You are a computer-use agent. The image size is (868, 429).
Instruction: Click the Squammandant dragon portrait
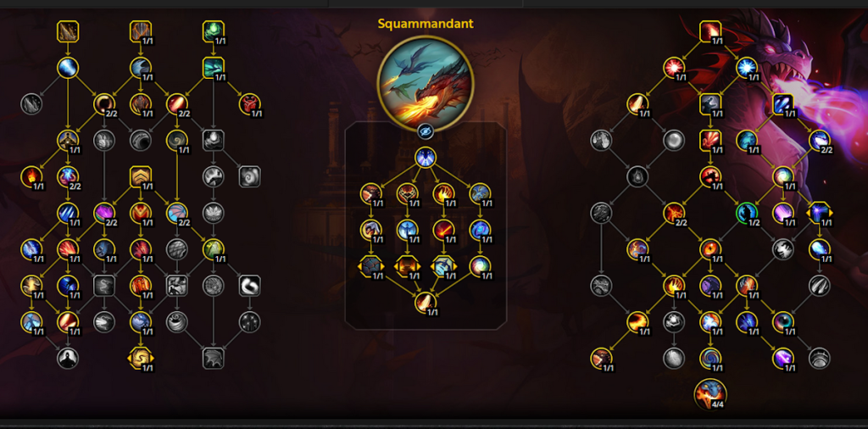pos(426,83)
